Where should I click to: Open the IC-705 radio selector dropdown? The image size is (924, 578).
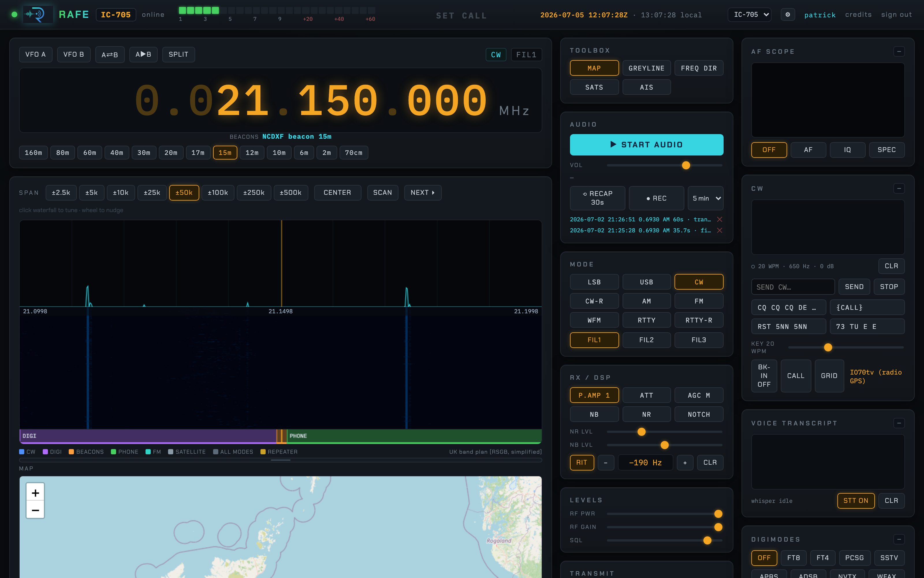tap(750, 14)
